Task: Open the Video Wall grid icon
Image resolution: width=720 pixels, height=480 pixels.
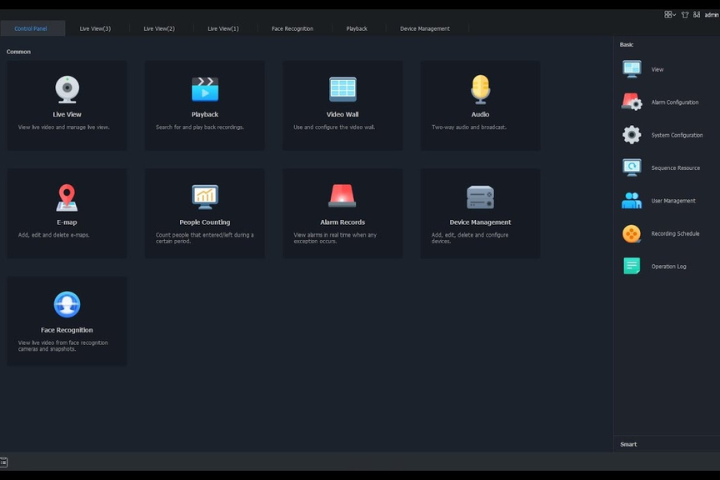Action: coord(343,89)
